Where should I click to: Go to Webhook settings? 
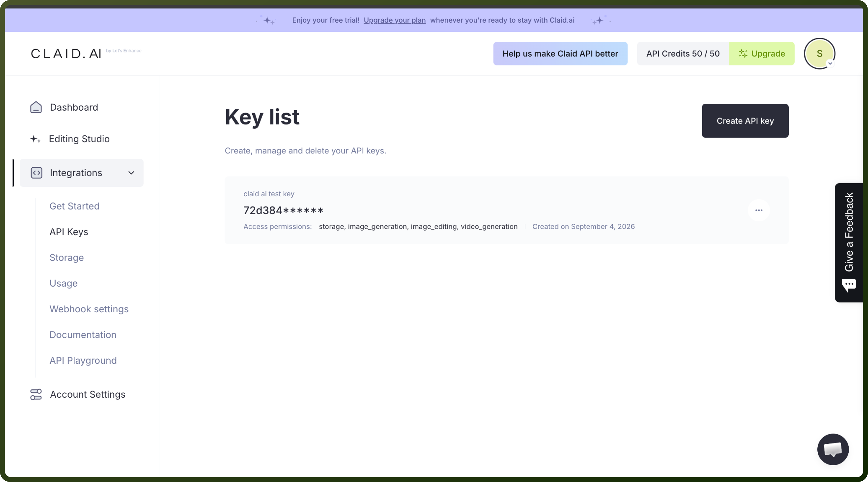click(x=89, y=309)
